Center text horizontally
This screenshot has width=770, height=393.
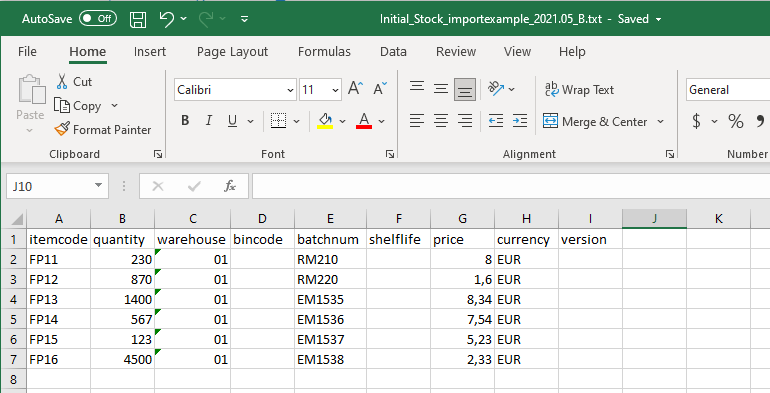click(x=441, y=120)
